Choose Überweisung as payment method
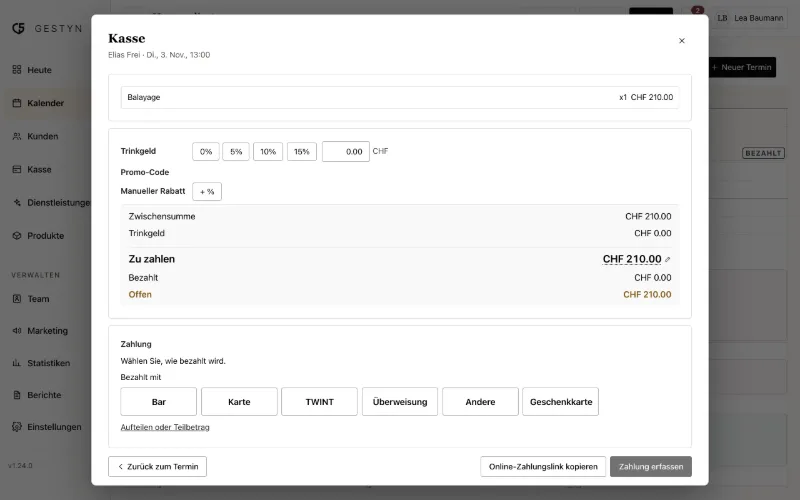The width and height of the screenshot is (800, 500). click(400, 402)
